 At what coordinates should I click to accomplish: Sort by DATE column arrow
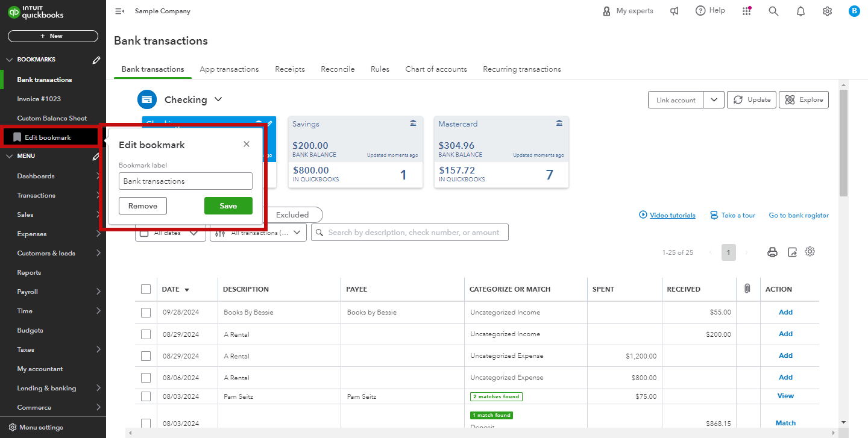(x=187, y=290)
